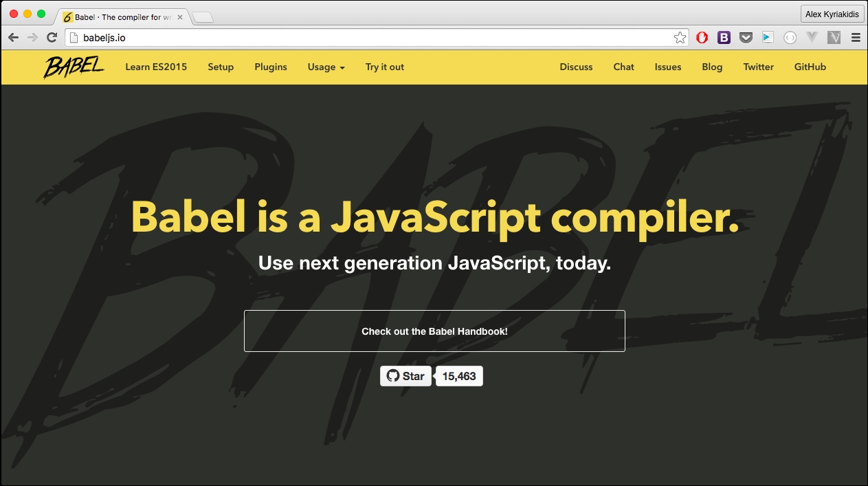Open the purple Bootstrap B extension
The image size is (868, 486).
pos(724,38)
